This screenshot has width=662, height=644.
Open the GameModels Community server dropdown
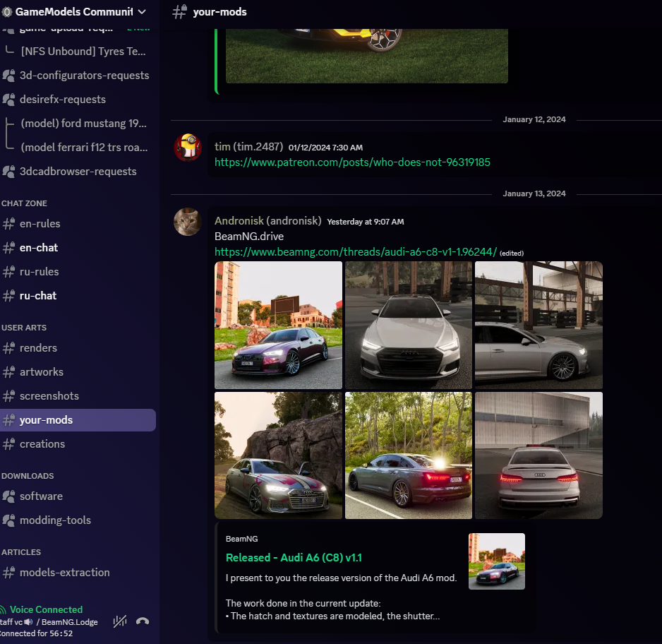coord(142,12)
